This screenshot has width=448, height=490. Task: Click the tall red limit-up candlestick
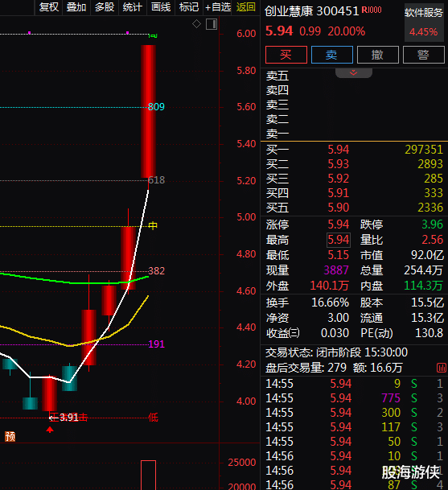[149, 112]
